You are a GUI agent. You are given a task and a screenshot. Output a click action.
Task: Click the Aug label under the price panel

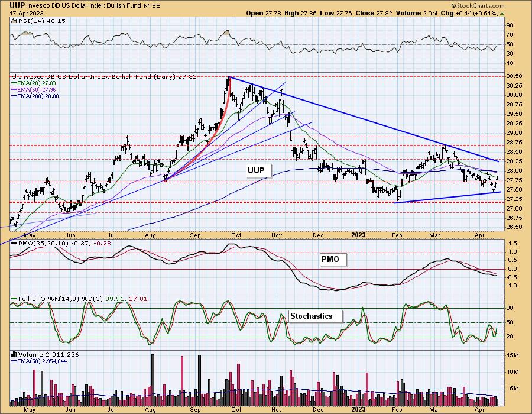(x=150, y=235)
